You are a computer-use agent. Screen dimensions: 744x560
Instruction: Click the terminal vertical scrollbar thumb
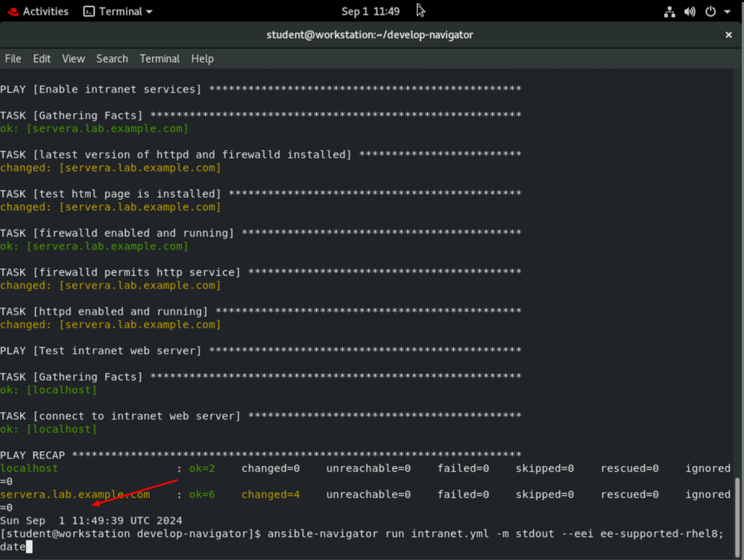[739, 517]
